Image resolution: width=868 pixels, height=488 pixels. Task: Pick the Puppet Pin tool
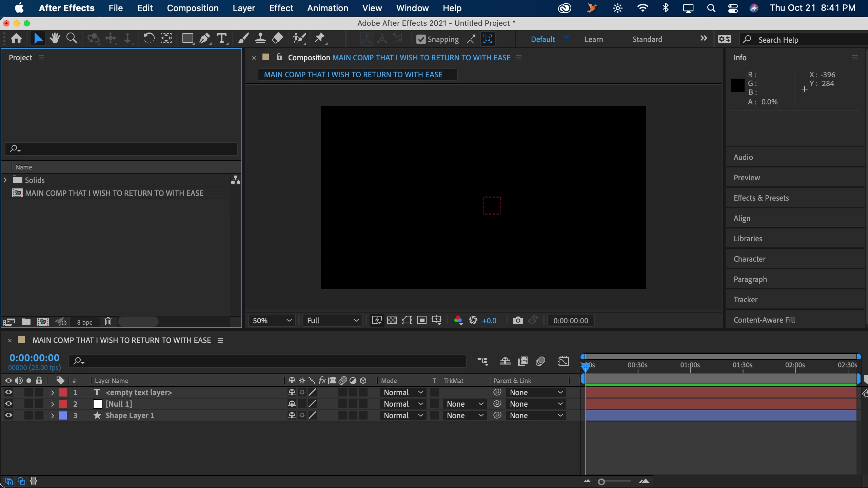319,39
